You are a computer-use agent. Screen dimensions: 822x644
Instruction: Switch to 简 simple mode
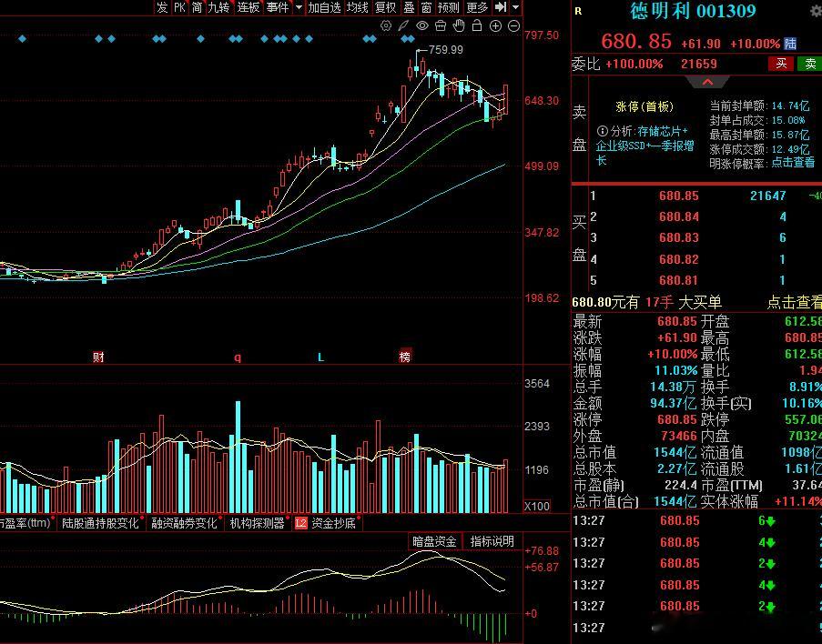click(x=198, y=6)
